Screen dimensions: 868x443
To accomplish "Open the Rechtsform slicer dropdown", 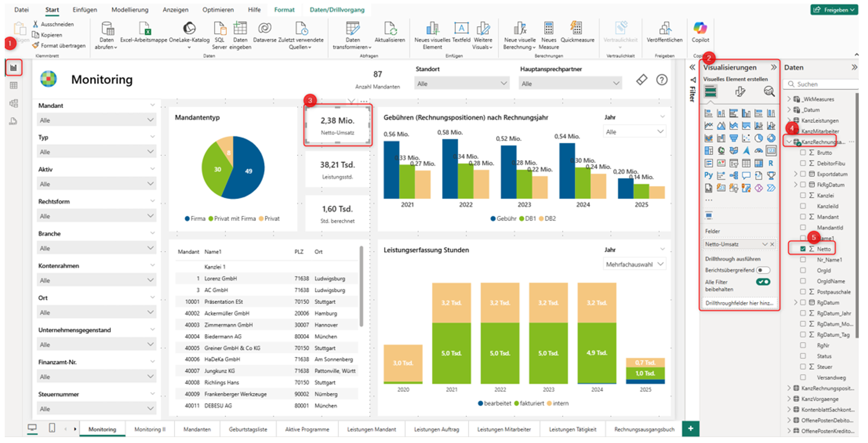I will click(x=96, y=216).
